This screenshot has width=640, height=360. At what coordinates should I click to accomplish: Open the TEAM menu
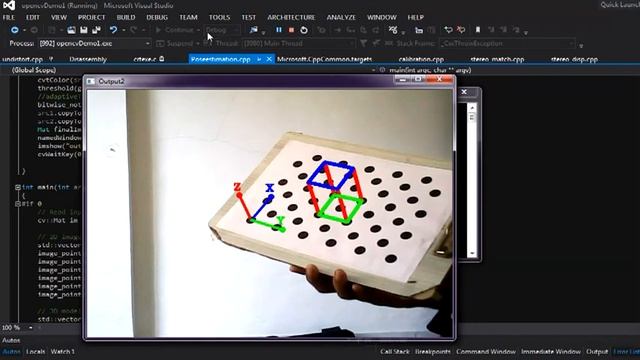tap(188, 18)
